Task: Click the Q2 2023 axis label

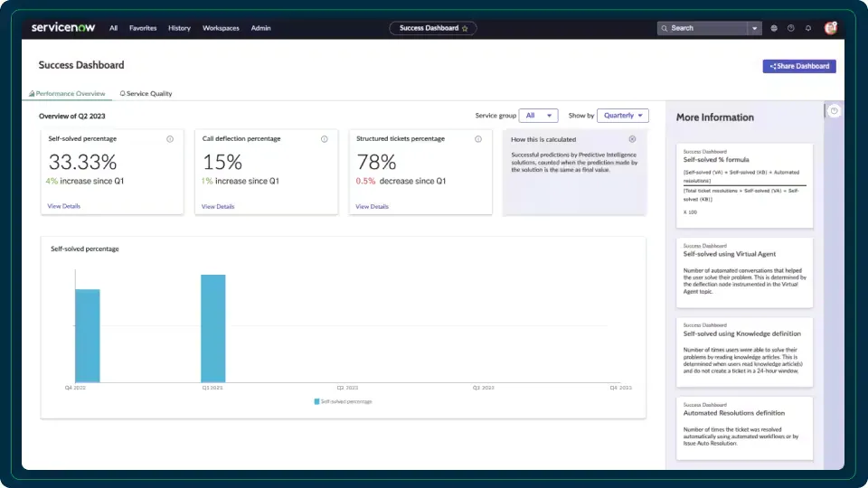Action: [x=347, y=388]
